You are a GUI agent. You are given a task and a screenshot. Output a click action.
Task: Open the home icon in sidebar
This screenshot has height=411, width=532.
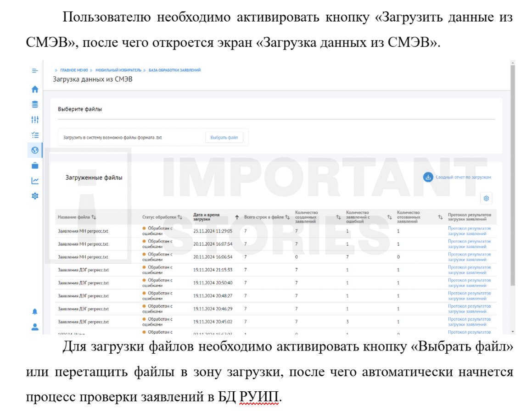(x=34, y=89)
